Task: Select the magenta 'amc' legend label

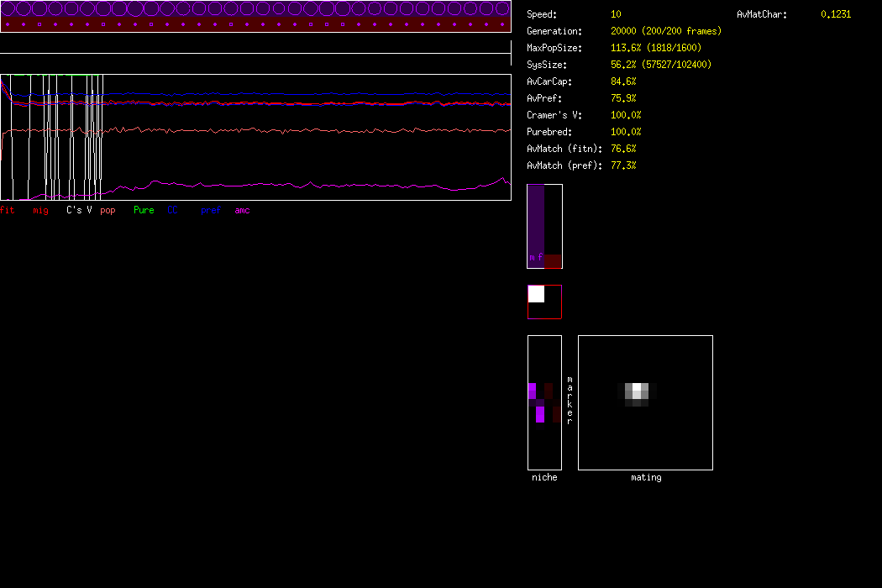Action: point(242,210)
